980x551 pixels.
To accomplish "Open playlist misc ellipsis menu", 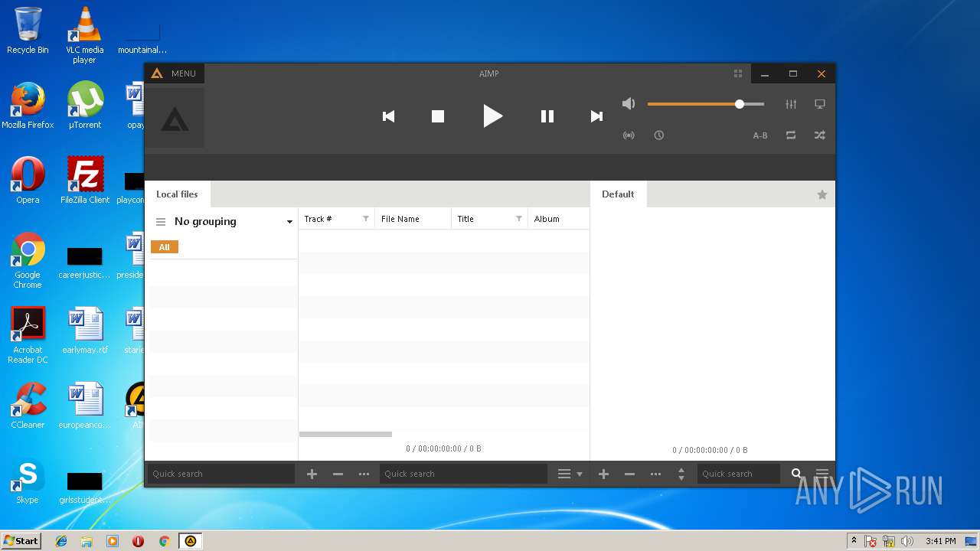I will 655,474.
